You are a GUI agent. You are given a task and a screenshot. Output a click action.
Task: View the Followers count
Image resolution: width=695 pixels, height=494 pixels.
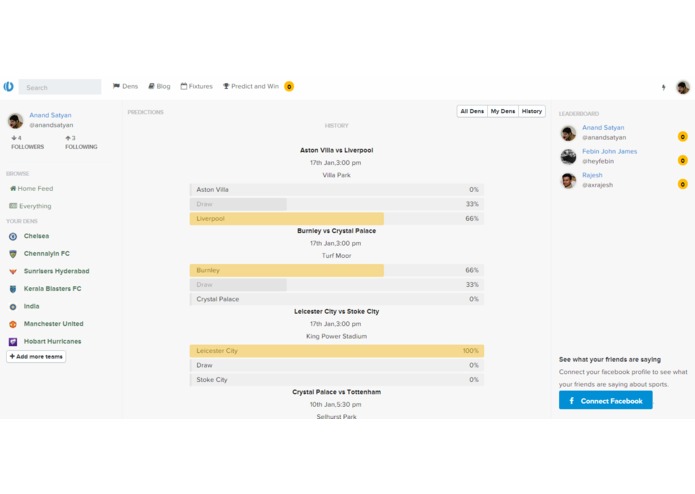[x=27, y=142]
